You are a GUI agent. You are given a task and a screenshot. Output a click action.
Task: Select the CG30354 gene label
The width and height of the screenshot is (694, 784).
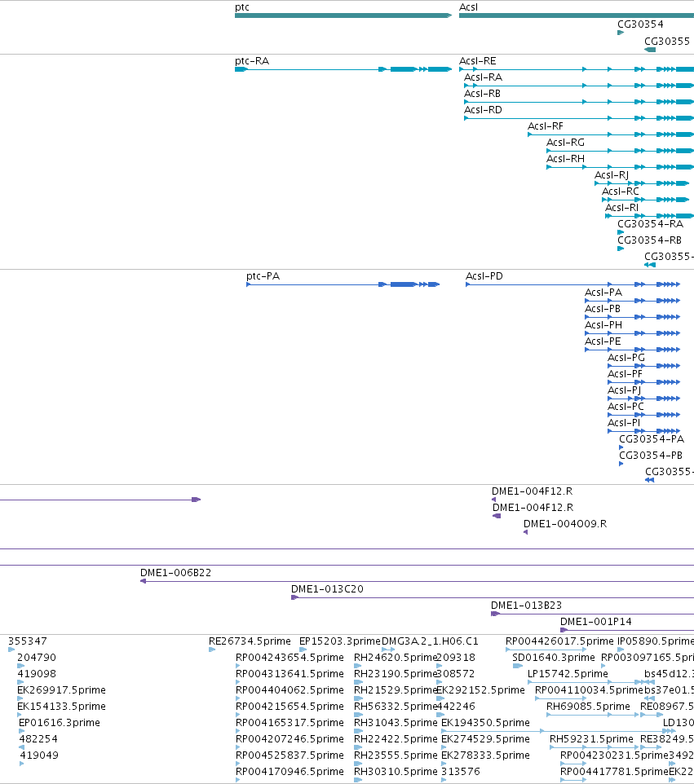coord(640,24)
